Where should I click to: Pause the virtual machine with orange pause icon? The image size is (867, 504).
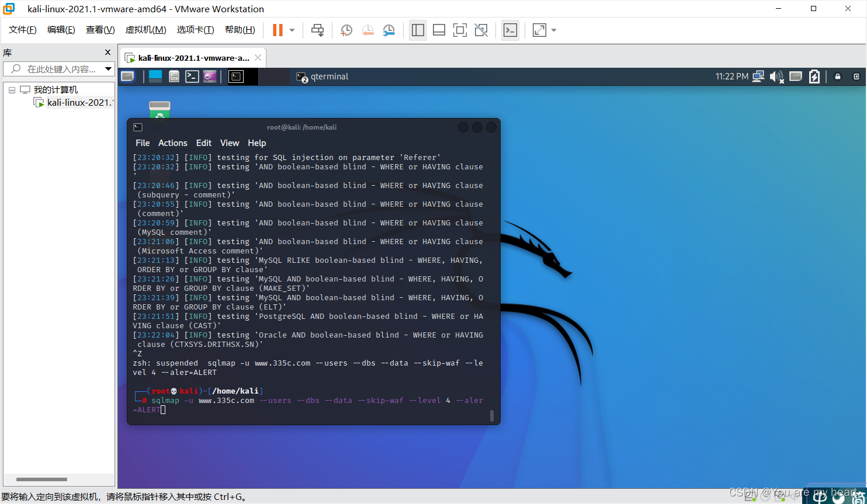pos(278,30)
